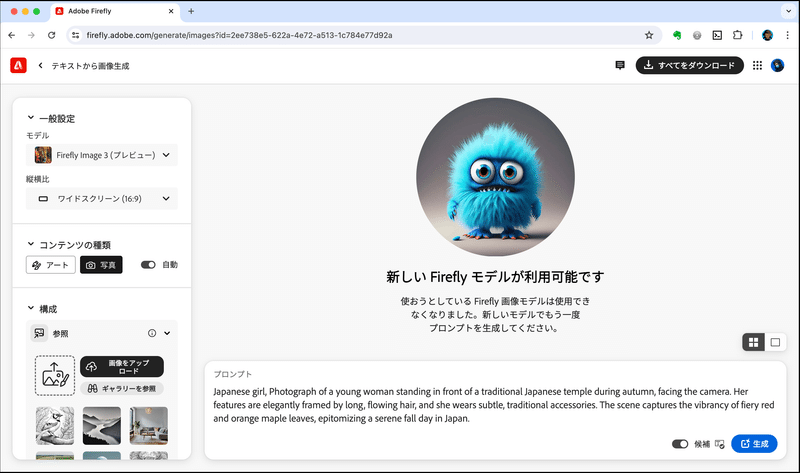The width and height of the screenshot is (800, 473).
Task: Click the Adobe logo home icon
Action: (18, 65)
